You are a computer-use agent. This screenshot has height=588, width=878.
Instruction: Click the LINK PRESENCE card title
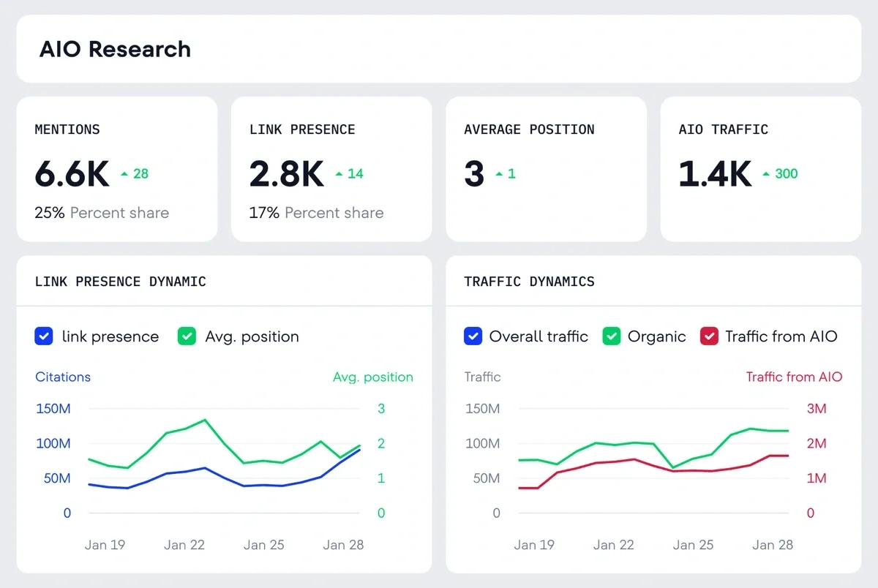click(302, 129)
